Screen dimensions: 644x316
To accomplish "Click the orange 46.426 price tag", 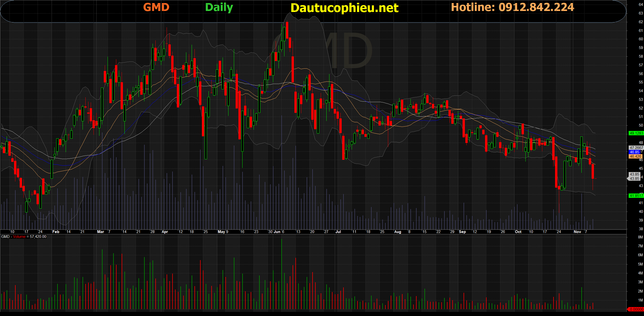I will coord(636,156).
